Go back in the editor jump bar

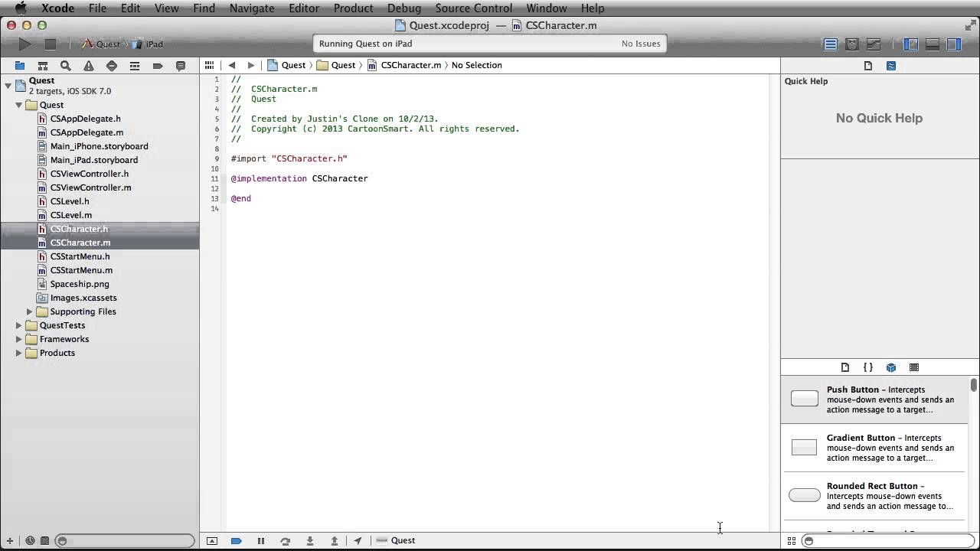point(232,66)
